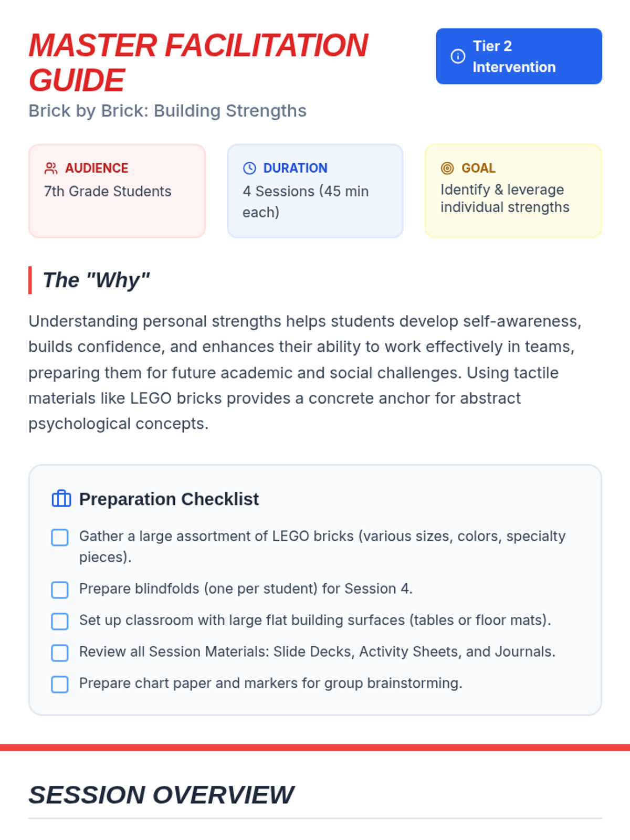630x840 pixels.
Task: Check the Review all Session Materials box
Action: 60,653
